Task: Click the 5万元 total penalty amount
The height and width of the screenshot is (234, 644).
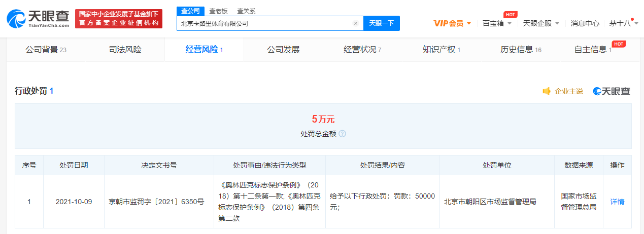Action: pos(323,120)
